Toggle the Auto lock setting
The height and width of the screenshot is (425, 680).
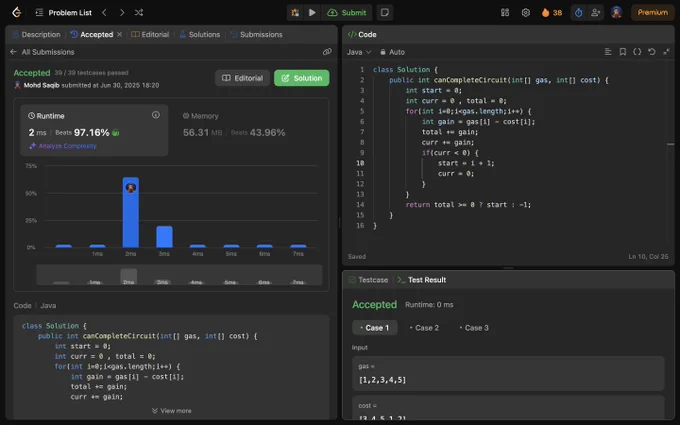pyautogui.click(x=392, y=52)
